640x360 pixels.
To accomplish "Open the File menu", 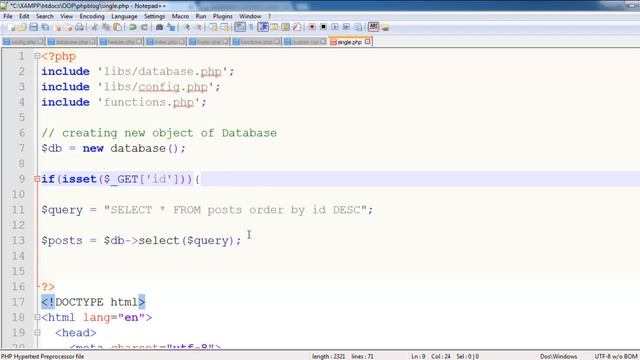I will (x=8, y=16).
